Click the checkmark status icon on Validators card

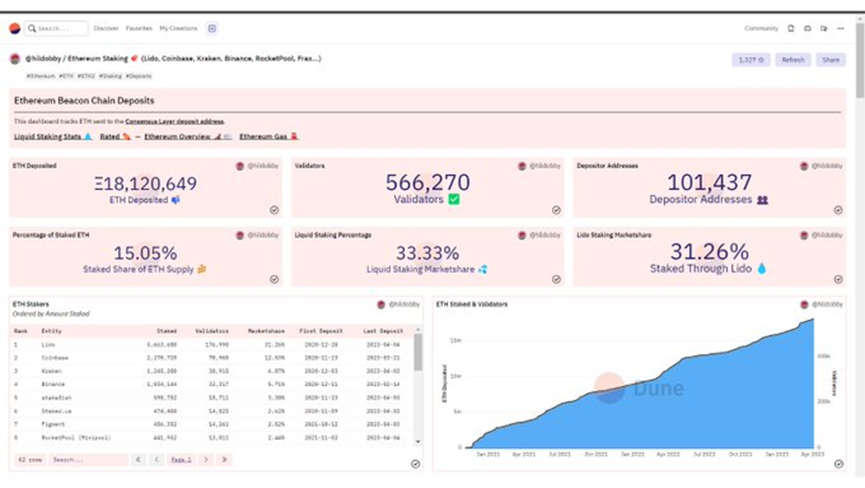[x=556, y=210]
